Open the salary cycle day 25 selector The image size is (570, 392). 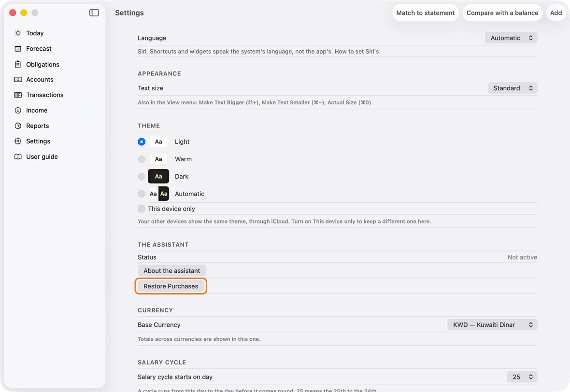(522, 377)
